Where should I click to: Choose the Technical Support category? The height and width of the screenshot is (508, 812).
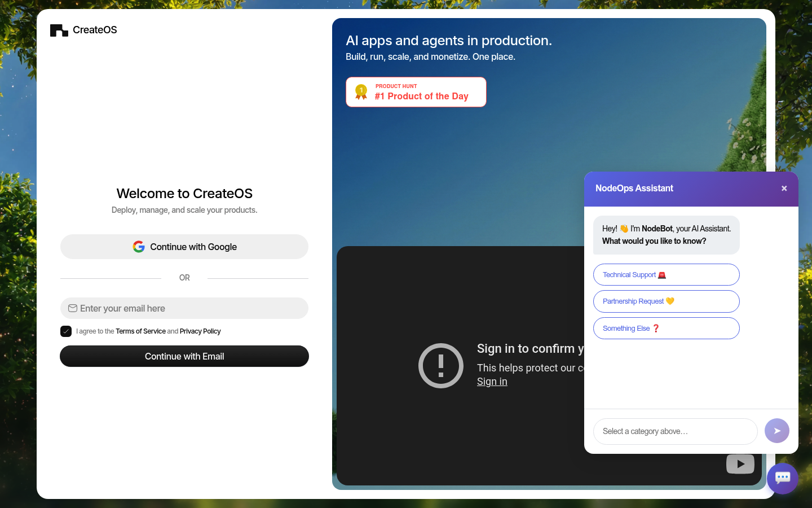(667, 275)
